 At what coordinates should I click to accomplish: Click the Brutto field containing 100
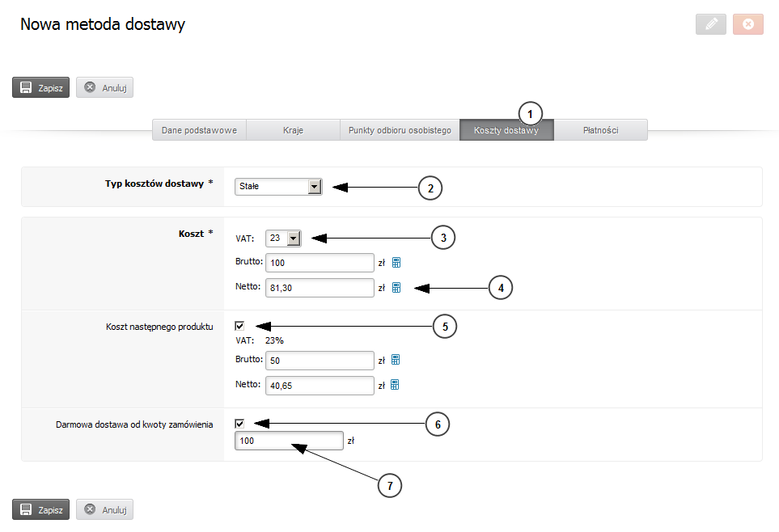(320, 263)
